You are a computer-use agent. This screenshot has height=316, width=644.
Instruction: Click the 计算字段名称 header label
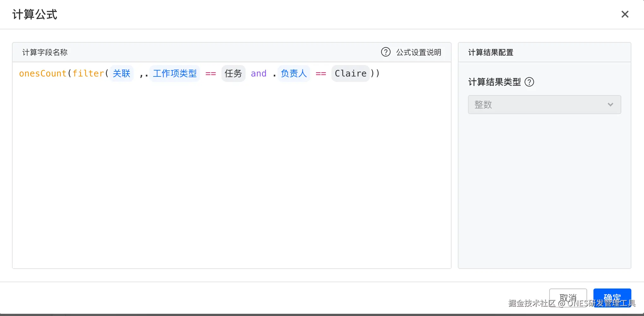point(45,52)
